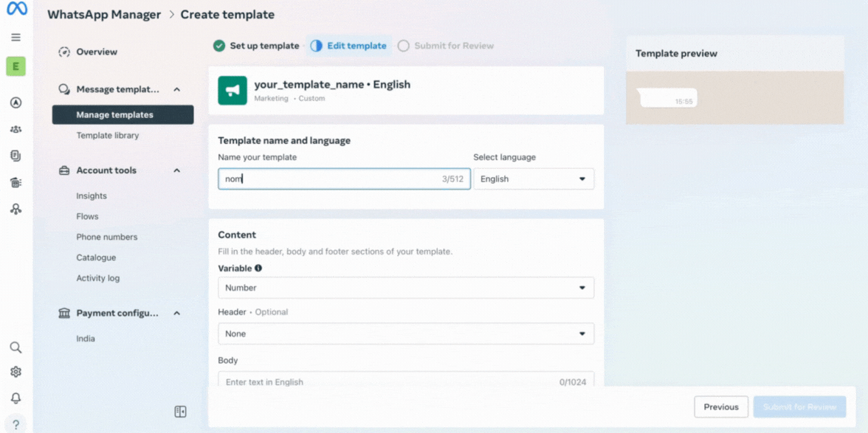
Task: Open the people group icon in rail
Action: point(16,129)
